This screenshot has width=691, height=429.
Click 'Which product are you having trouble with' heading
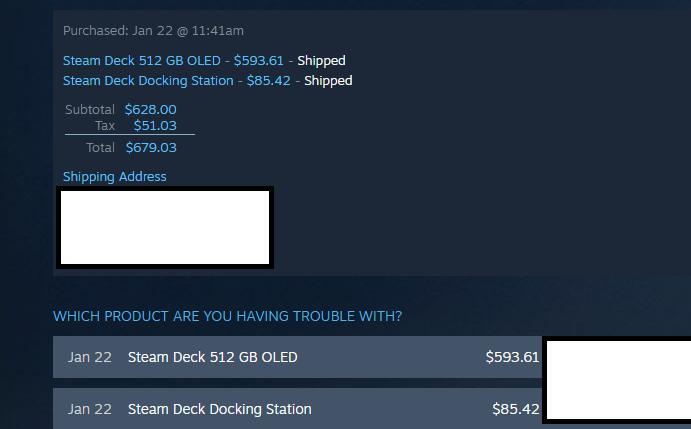pos(227,316)
